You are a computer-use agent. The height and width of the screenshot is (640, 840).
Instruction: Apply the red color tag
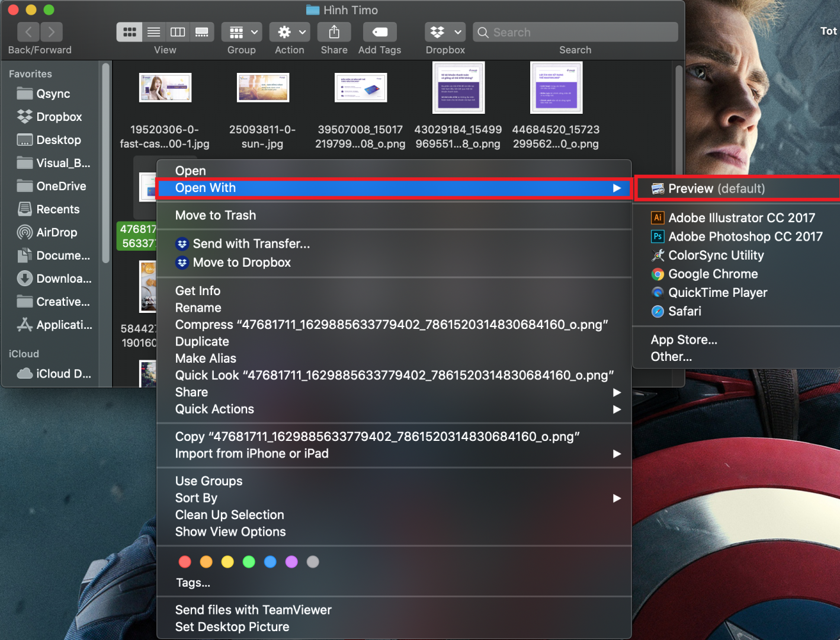click(x=185, y=562)
